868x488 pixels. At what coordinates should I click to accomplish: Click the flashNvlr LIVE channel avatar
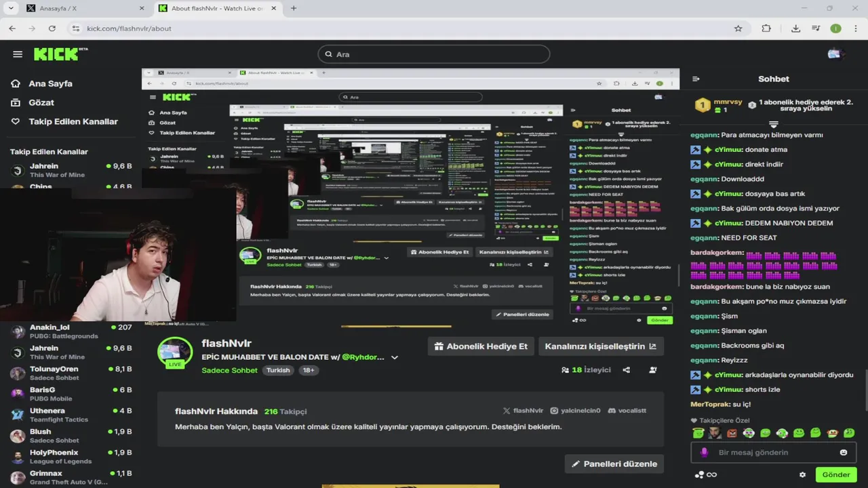175,352
